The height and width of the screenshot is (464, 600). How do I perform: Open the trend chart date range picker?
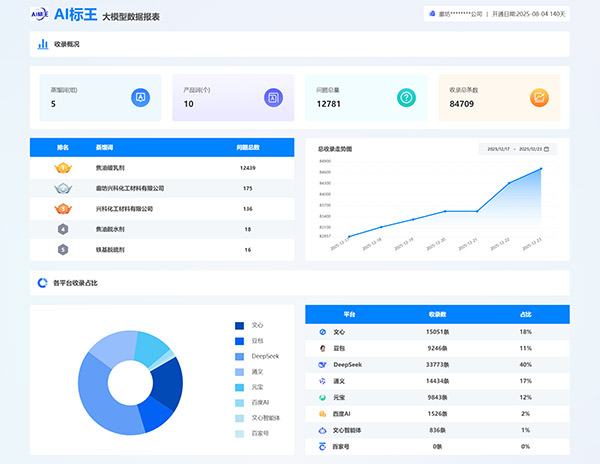tap(517, 149)
